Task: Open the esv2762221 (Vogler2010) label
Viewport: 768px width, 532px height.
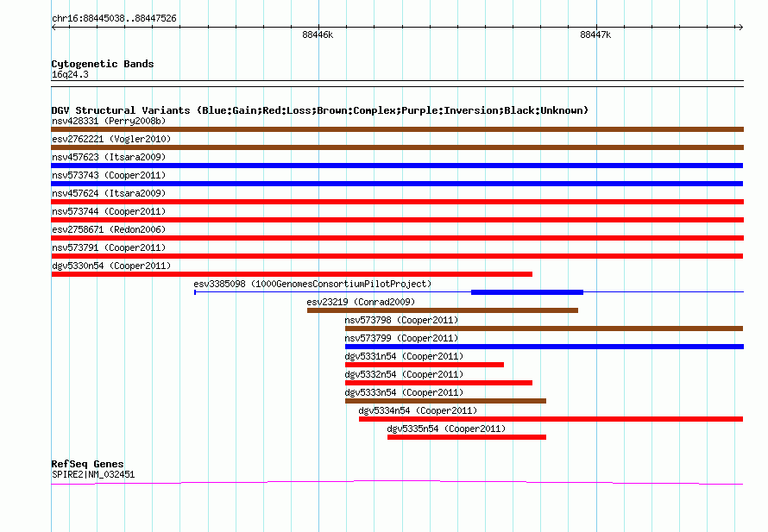Action: 111,139
